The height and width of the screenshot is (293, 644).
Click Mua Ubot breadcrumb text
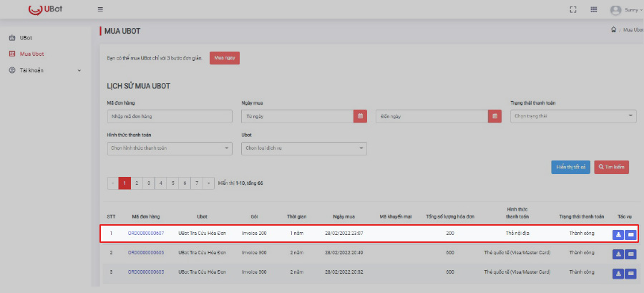[633, 30]
